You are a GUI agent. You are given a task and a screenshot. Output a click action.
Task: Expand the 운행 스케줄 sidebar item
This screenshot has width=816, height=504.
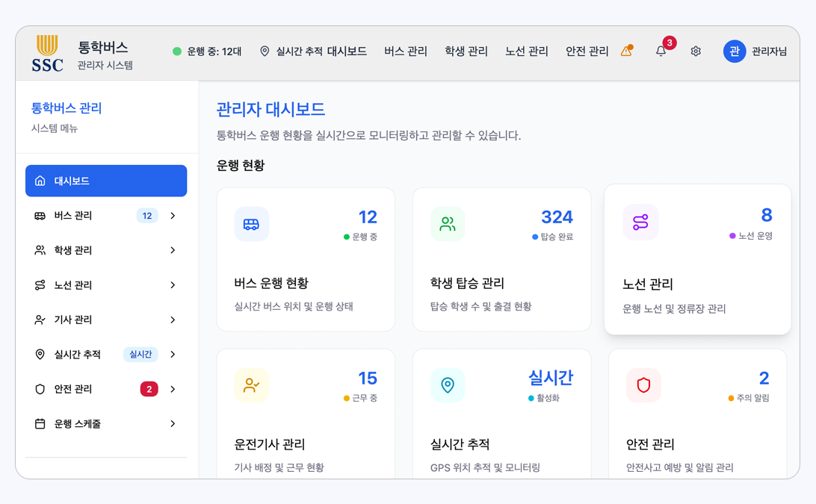[x=106, y=423]
